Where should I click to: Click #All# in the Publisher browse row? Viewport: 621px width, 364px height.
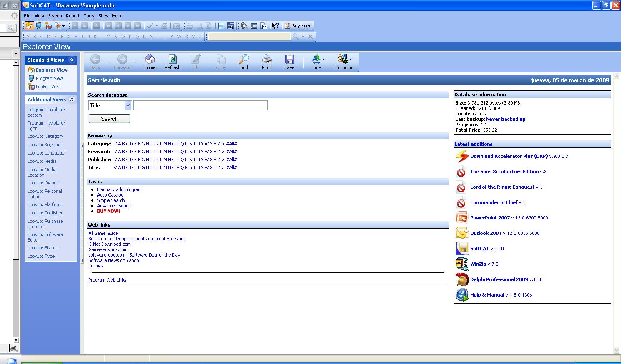click(232, 160)
